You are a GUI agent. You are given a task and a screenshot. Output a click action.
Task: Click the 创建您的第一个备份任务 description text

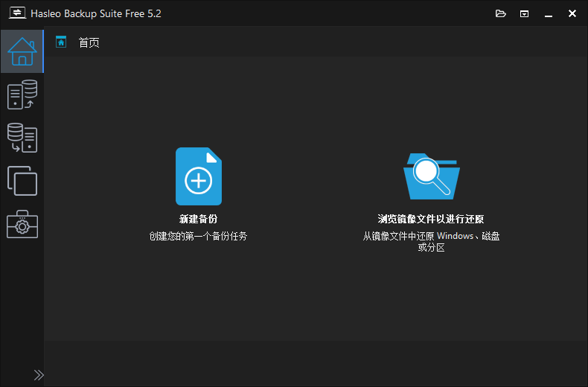(198, 236)
